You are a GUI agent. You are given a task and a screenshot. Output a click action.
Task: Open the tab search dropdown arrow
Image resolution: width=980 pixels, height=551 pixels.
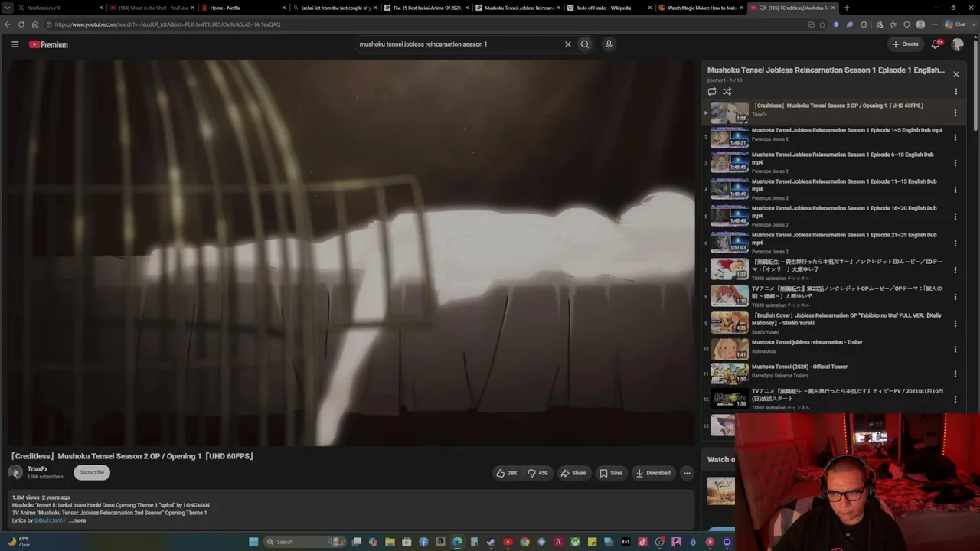(7, 8)
